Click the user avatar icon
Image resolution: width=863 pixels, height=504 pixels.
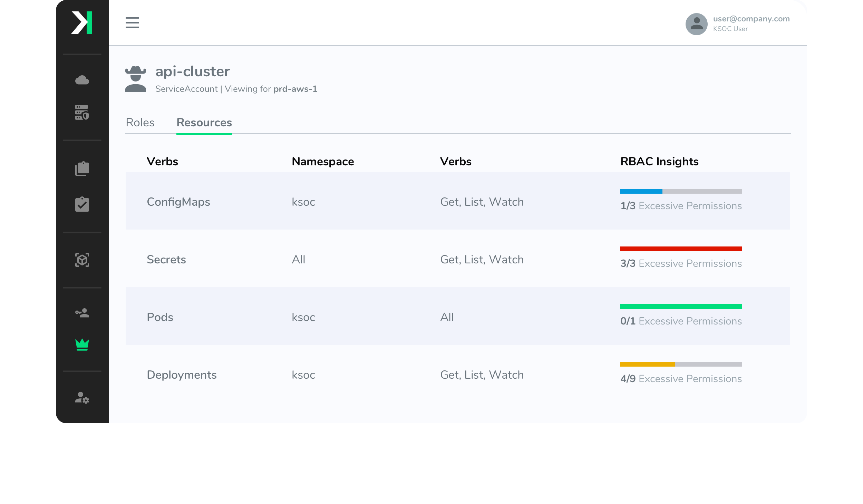click(696, 24)
